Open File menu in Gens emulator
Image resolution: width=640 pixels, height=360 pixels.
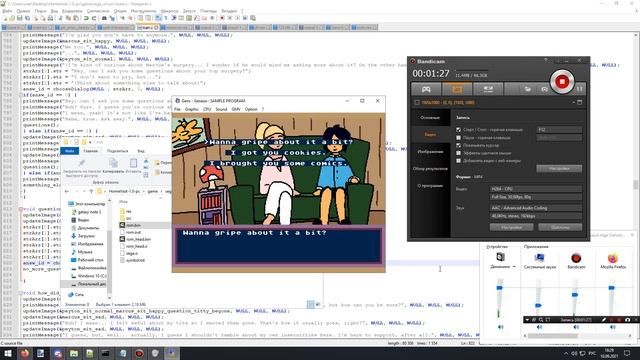(177, 109)
